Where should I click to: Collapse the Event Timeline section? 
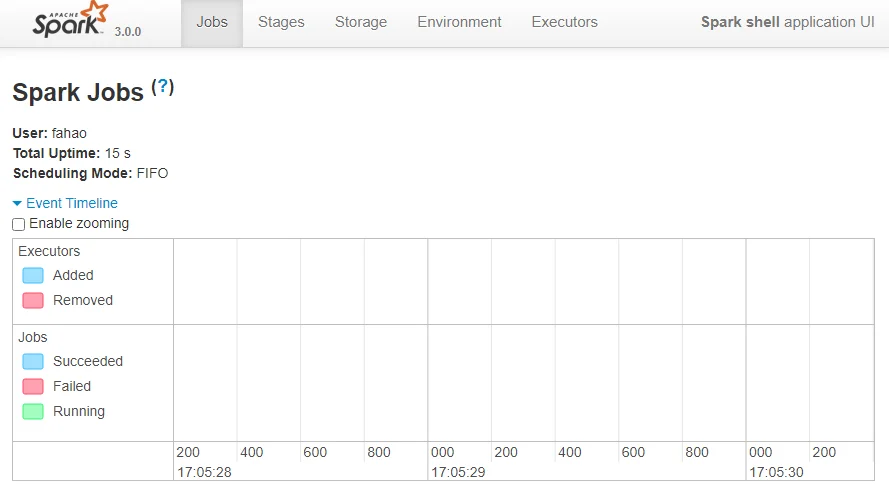(17, 203)
